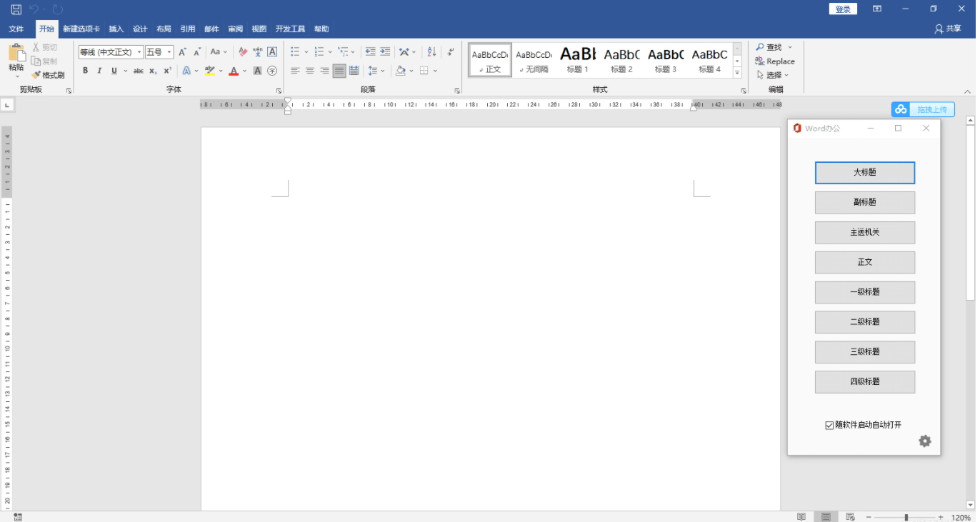980x522 pixels.
Task: Click the phonetic guide icon
Action: point(257,52)
